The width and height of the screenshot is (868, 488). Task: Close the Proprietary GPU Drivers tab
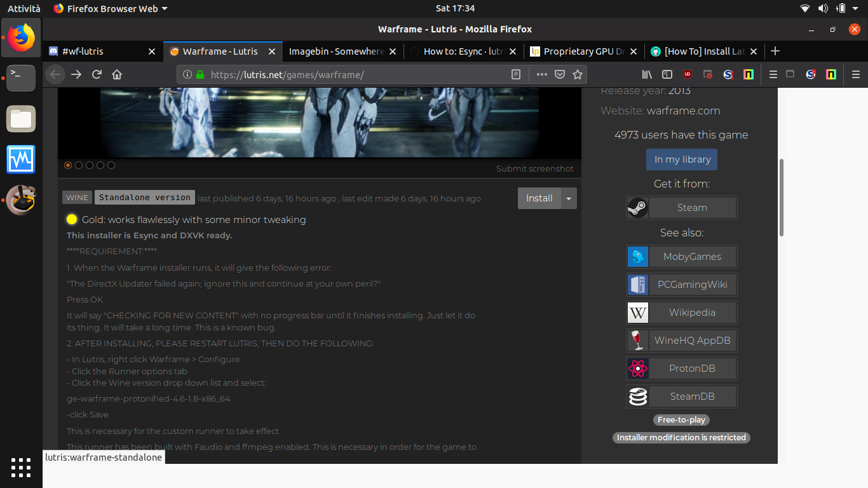[634, 51]
